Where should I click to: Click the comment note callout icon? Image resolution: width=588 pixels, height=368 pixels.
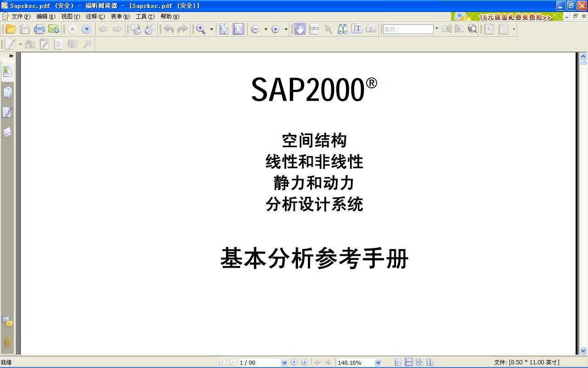click(73, 44)
